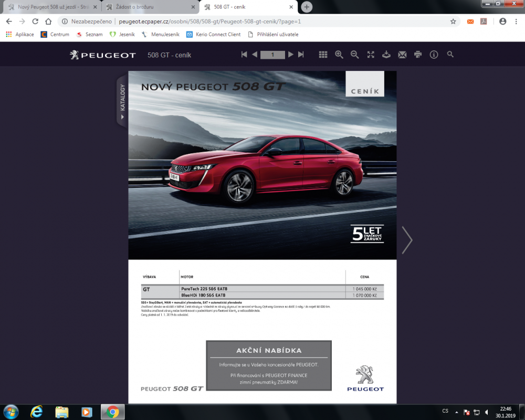Open the info about this publication
The height and width of the screenshot is (420, 525).
tap(434, 55)
